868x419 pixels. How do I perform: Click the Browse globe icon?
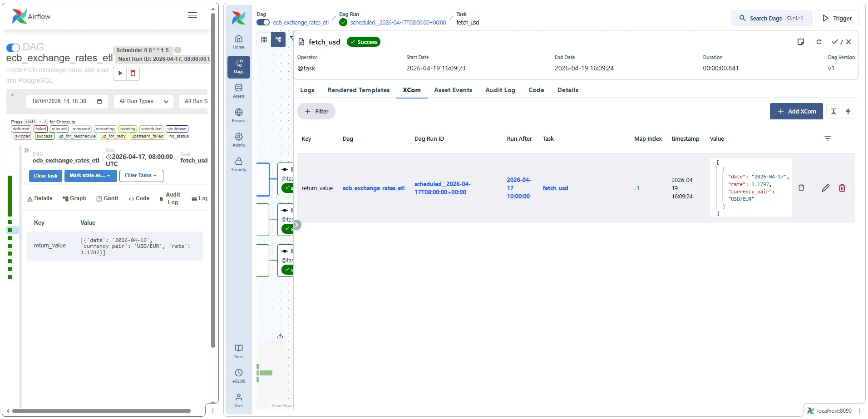(x=238, y=115)
